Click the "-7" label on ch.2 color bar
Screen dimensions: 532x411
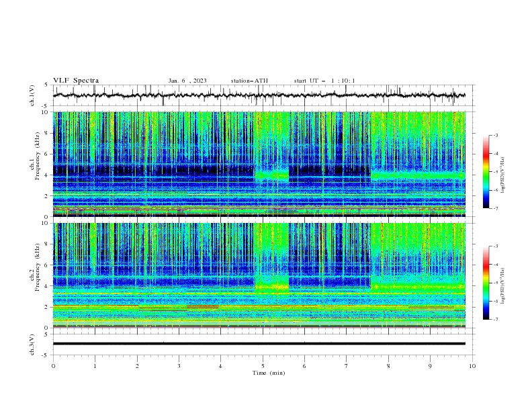pos(495,320)
